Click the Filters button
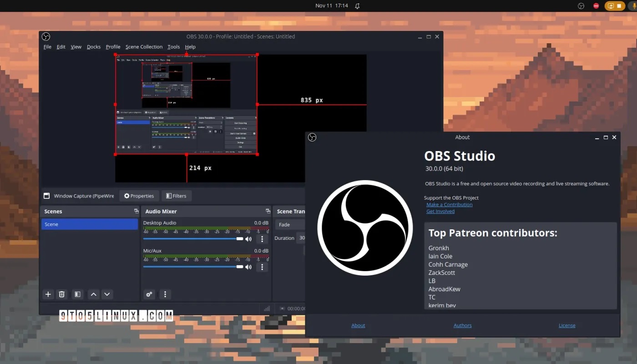The width and height of the screenshot is (637, 364). 177,196
